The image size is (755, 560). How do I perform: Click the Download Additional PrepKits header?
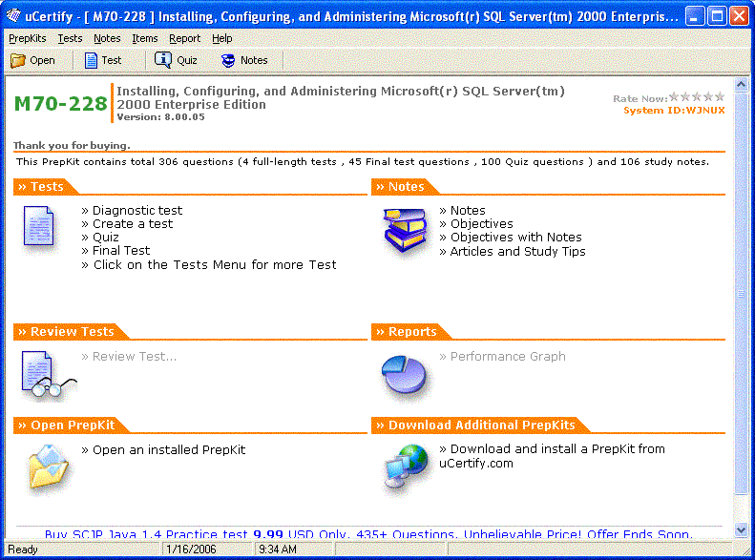point(480,425)
